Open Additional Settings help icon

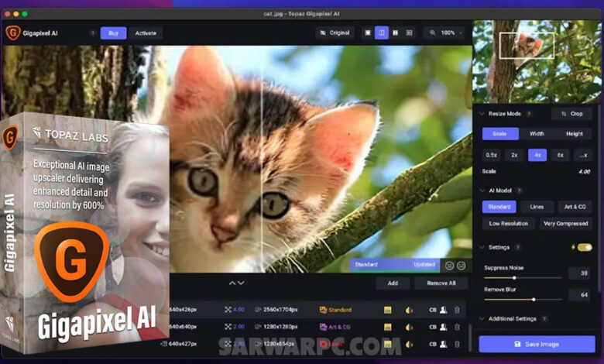544,318
